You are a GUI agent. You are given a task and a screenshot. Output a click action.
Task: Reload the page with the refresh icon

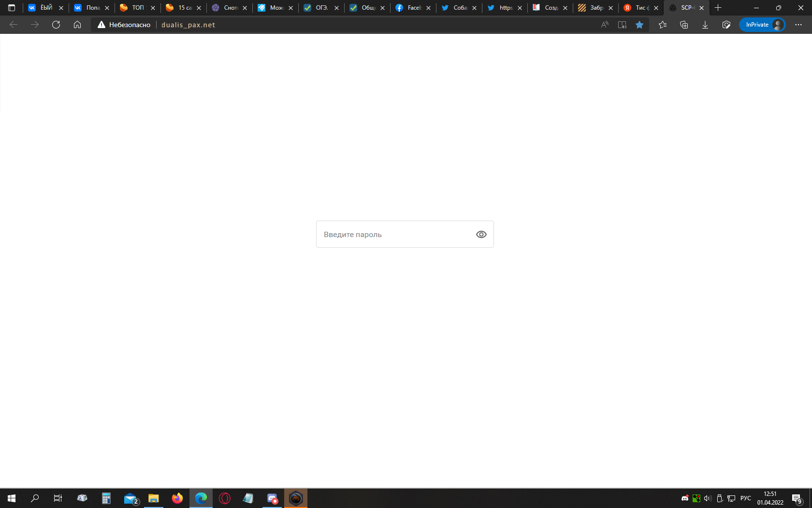point(56,25)
